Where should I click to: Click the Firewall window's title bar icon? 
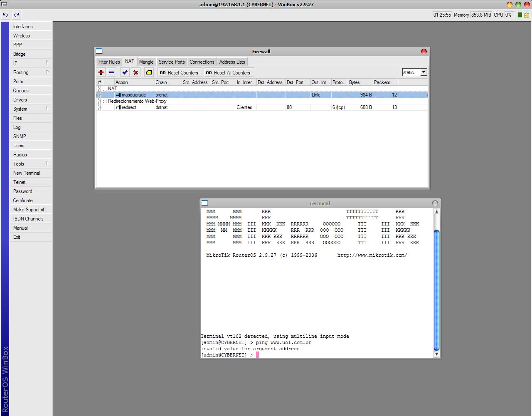point(99,51)
